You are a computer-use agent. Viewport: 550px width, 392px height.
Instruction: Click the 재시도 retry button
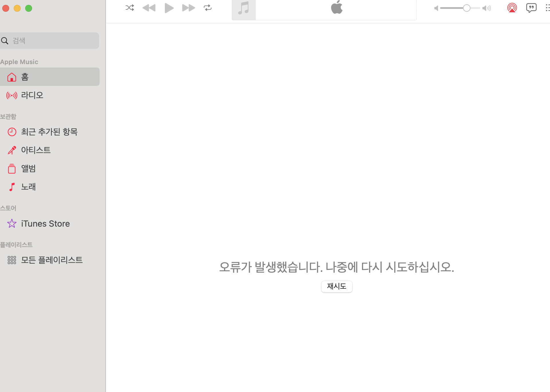337,286
